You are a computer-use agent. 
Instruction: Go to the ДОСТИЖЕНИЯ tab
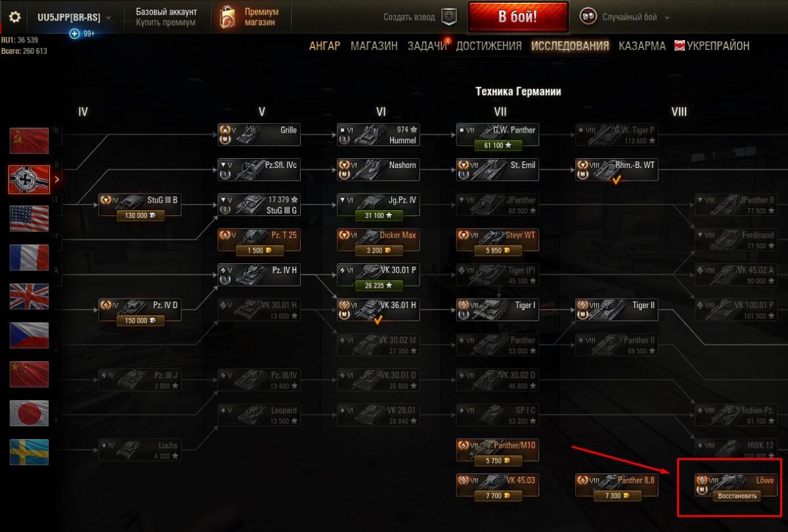(489, 46)
